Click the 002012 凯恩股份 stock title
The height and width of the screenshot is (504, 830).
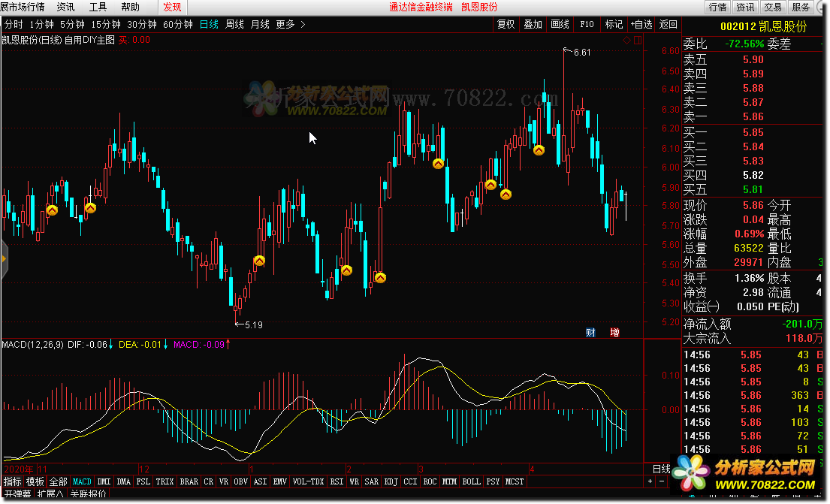click(x=763, y=26)
